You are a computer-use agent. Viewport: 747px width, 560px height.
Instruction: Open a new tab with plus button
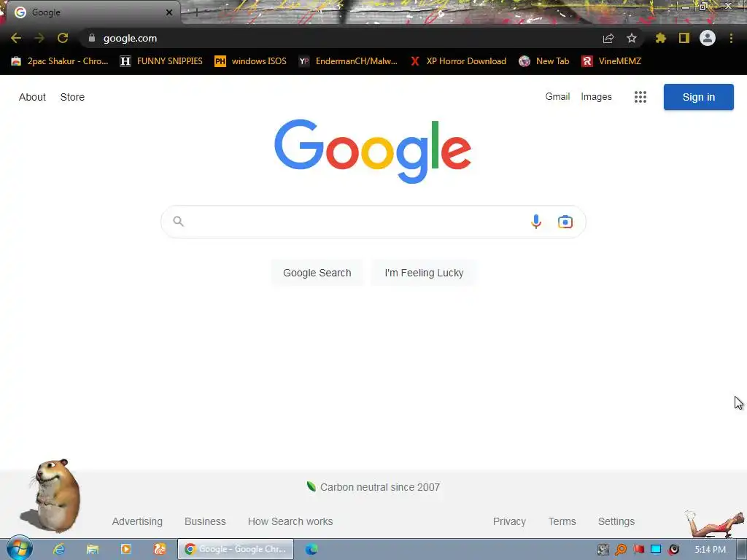click(196, 13)
